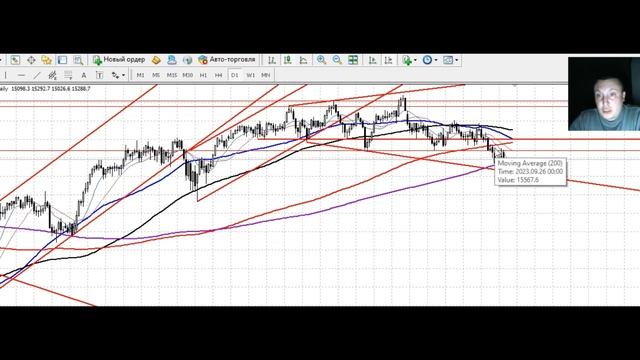Select the trendline drawing tool
640x360 pixels.
37,75
